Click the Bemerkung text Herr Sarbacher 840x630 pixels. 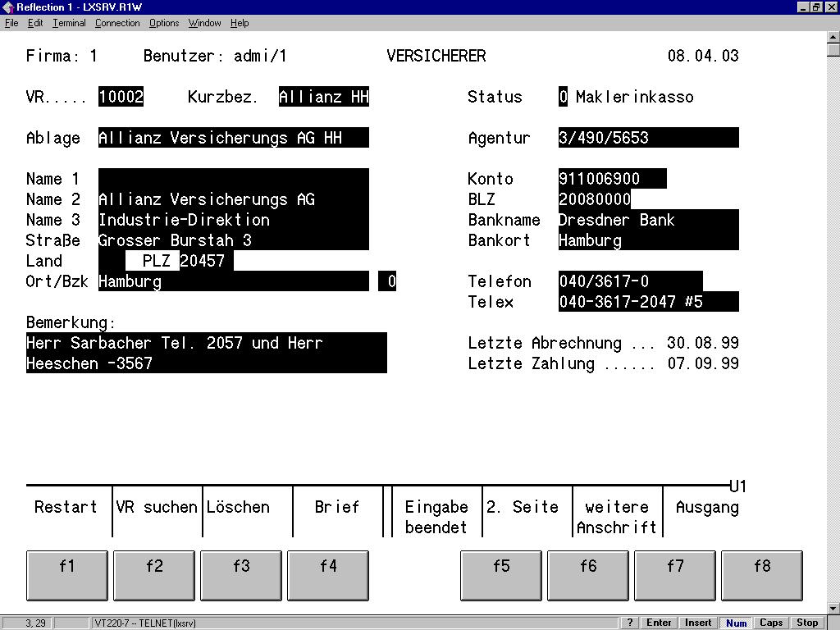coord(89,343)
